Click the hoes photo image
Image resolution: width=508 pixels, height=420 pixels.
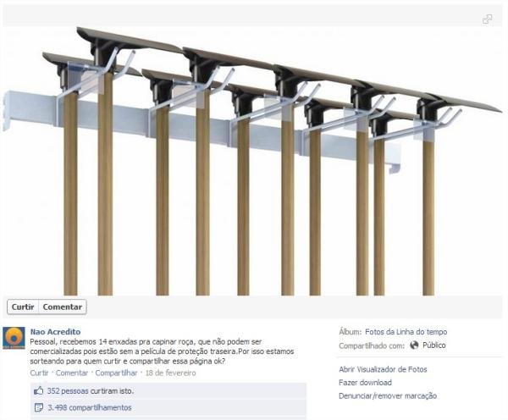[252, 161]
